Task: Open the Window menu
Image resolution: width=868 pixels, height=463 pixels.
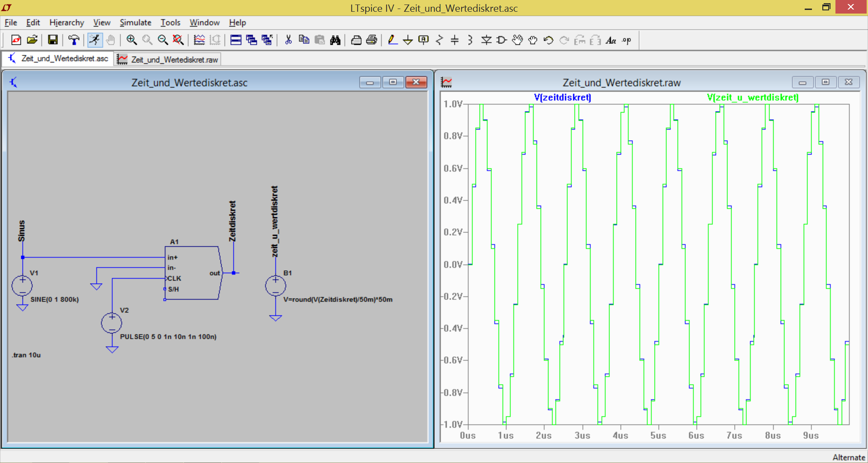Action: click(204, 23)
